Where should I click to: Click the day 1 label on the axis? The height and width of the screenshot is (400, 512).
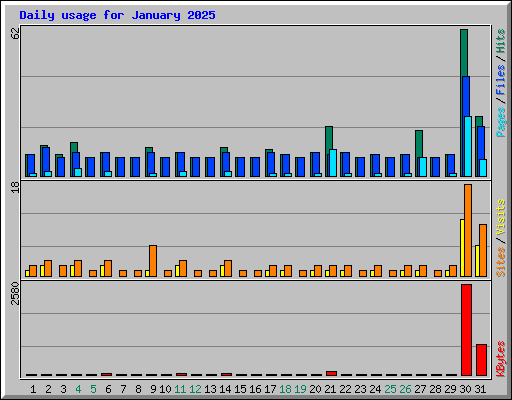33,389
